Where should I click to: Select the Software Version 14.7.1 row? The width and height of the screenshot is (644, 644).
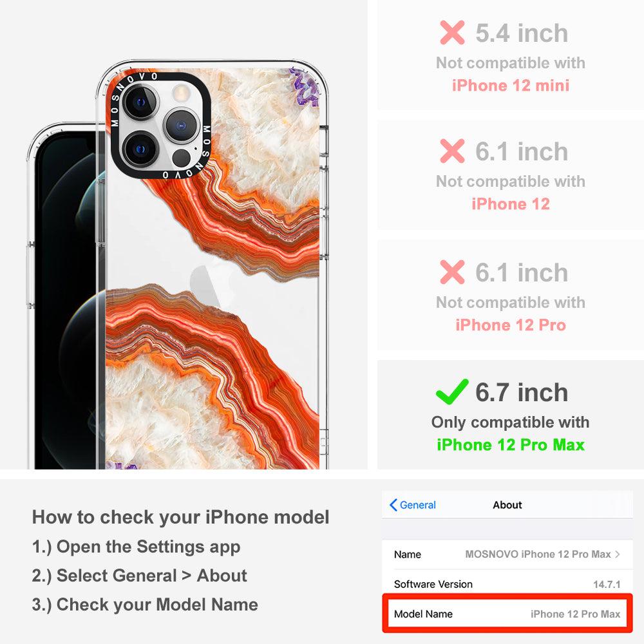(x=507, y=583)
